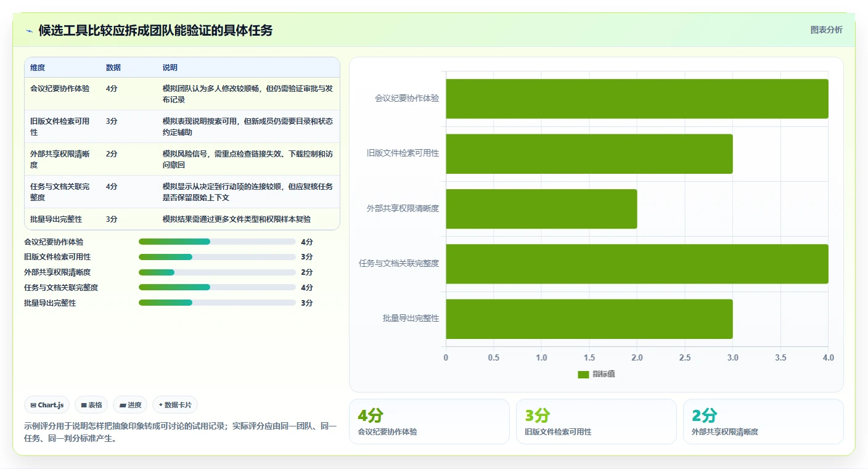Click the 批量导出完整性 progress bar

(217, 303)
